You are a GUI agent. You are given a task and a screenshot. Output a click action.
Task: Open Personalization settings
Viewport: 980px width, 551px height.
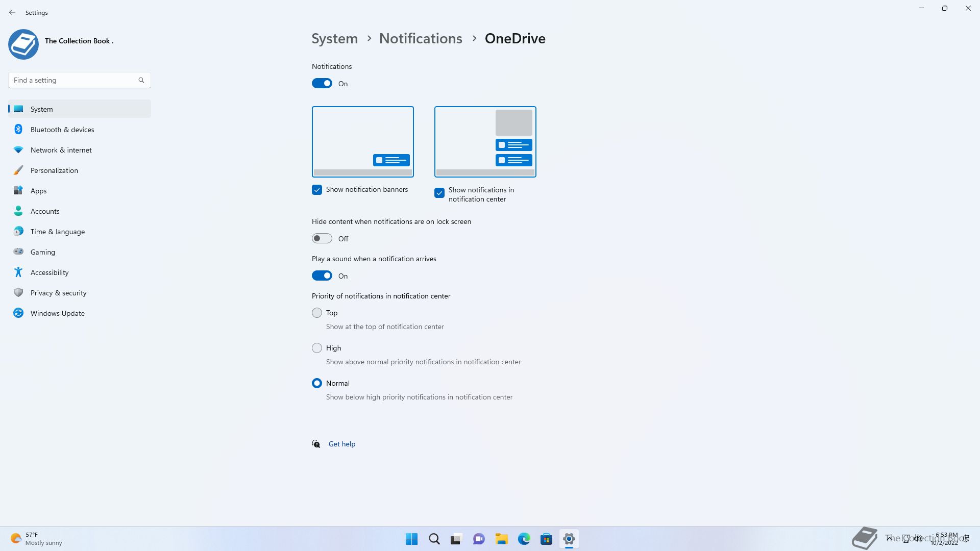point(80,170)
